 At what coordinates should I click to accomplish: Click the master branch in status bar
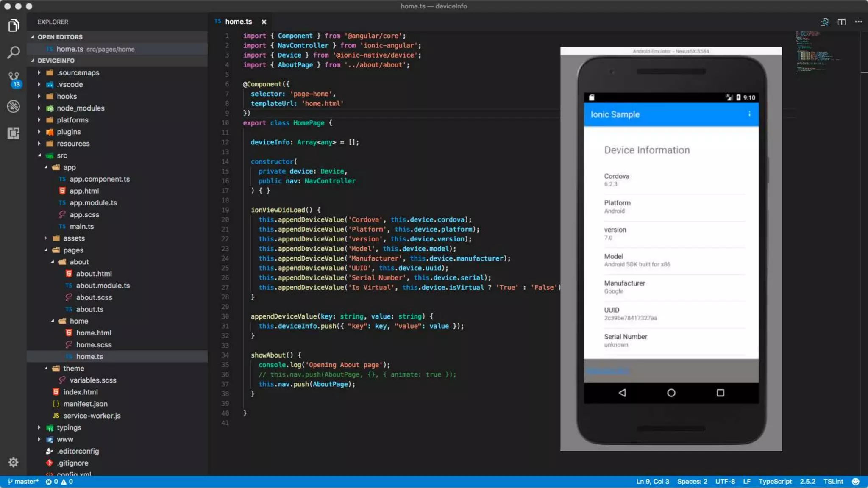[23, 482]
